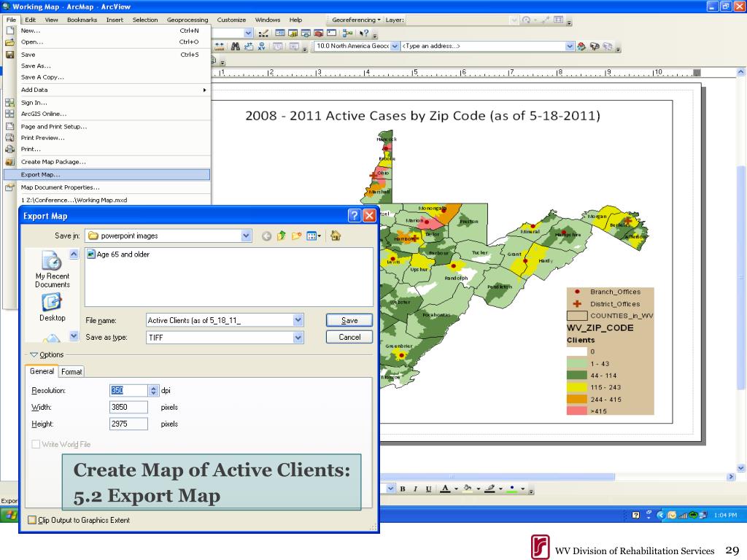Click the fill color bucket icon
Screen dimensions: 747x560
(x=468, y=489)
